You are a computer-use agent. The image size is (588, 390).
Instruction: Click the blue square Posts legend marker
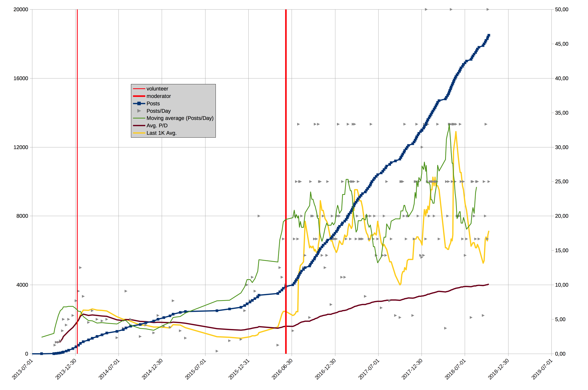pyautogui.click(x=139, y=103)
